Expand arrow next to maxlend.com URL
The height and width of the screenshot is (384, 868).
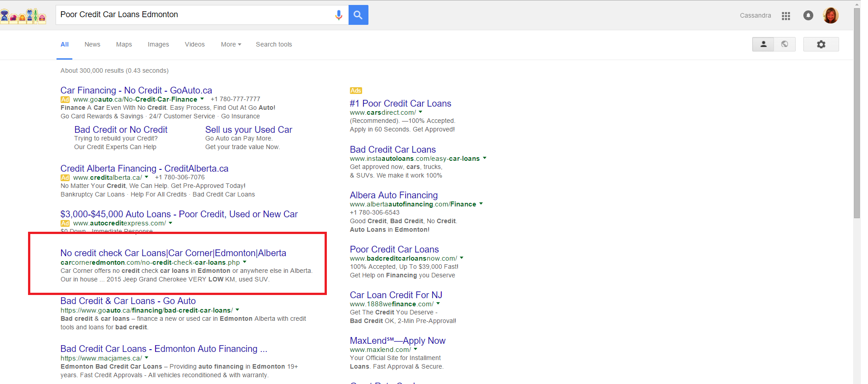click(415, 349)
